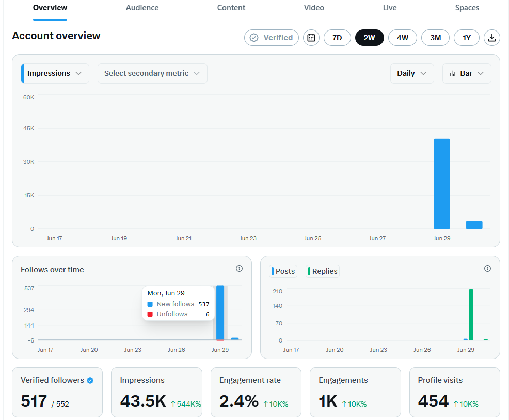Click the Mon, Jun 29 tooltip date
The height and width of the screenshot is (420, 509).
(x=166, y=293)
